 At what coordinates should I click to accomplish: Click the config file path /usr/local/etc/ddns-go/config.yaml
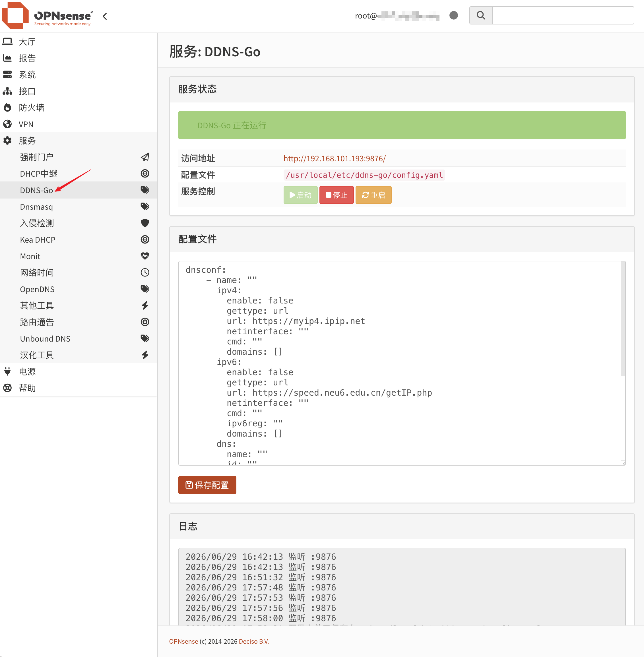pos(364,175)
